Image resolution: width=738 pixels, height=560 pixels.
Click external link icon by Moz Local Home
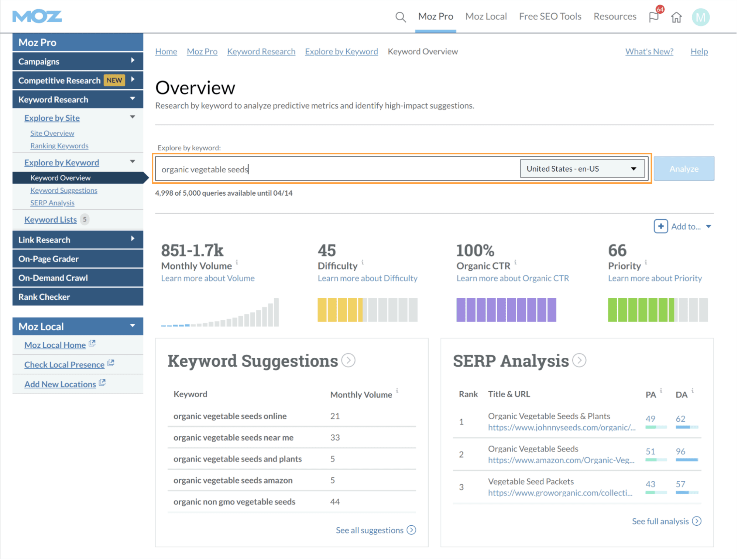92,343
